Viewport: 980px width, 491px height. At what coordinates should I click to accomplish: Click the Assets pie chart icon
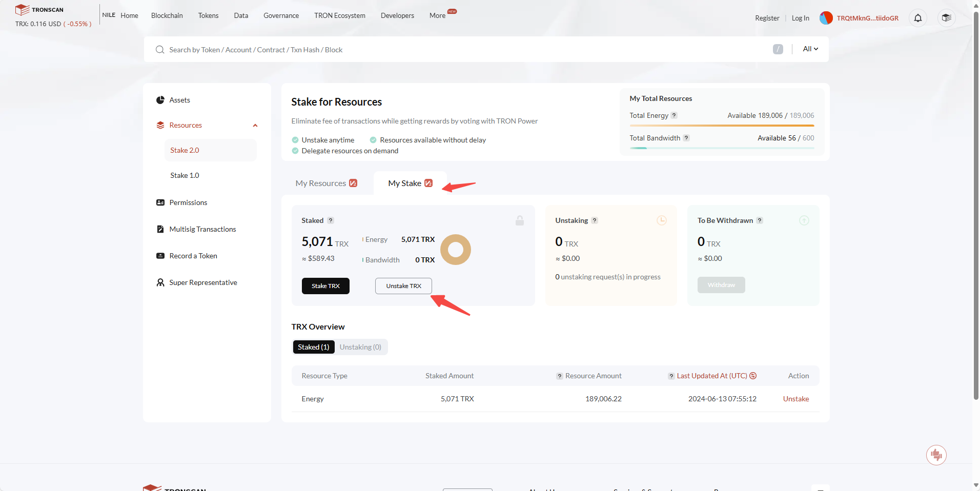(x=160, y=100)
